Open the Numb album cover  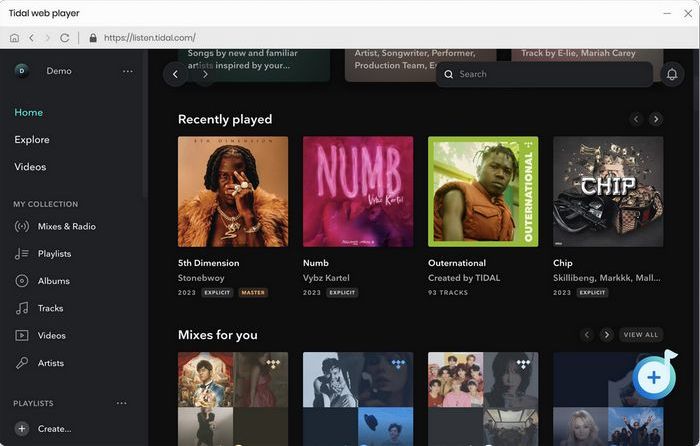(x=358, y=192)
